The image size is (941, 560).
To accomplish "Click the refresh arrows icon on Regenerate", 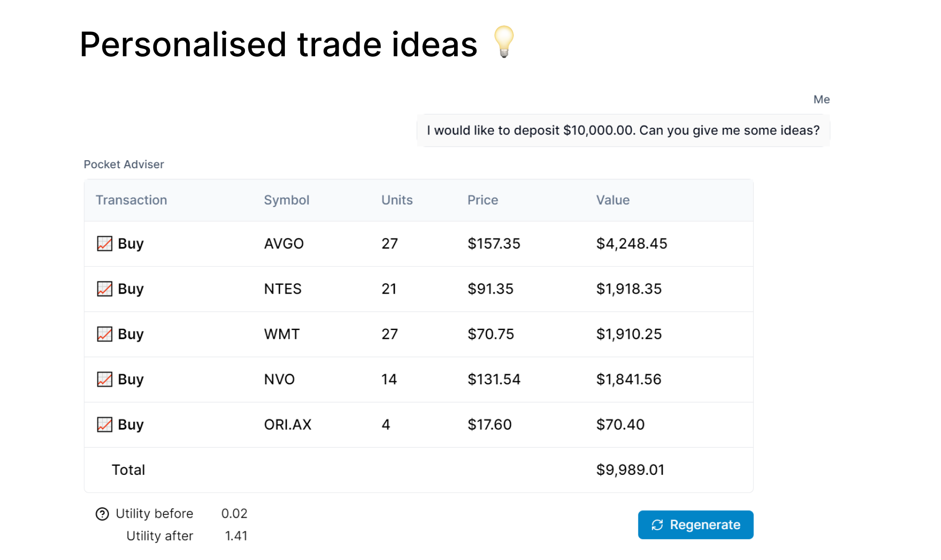I will pyautogui.click(x=657, y=525).
